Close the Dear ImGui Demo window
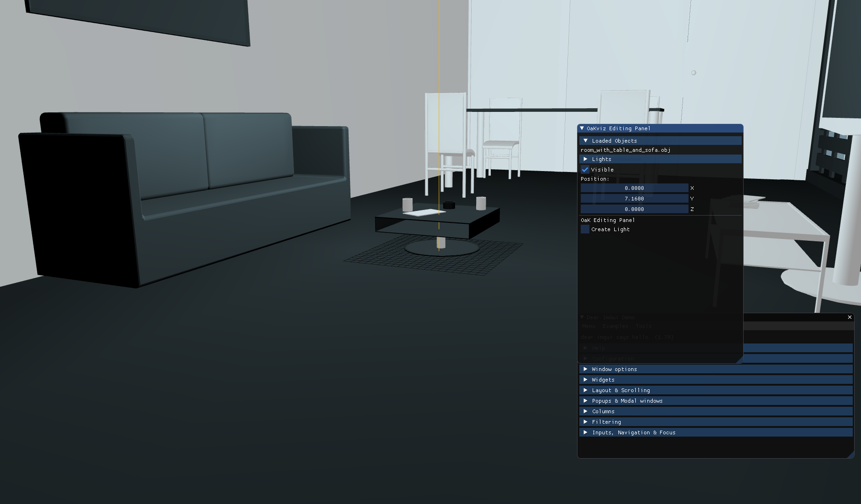The width and height of the screenshot is (861, 504). click(850, 317)
